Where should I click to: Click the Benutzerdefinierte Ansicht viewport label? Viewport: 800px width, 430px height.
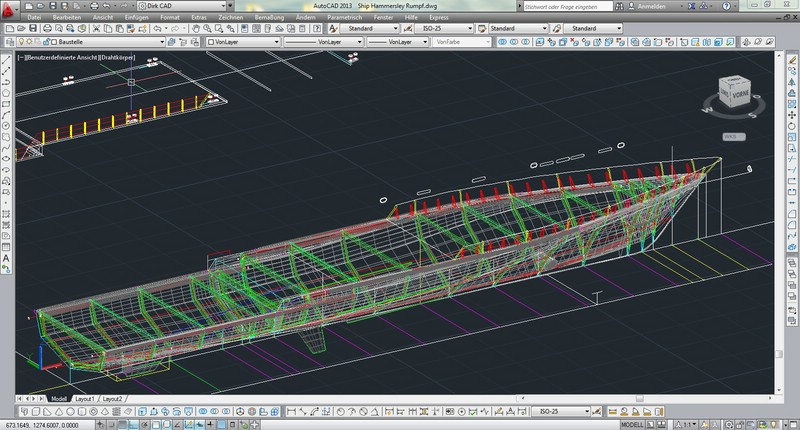pos(62,58)
